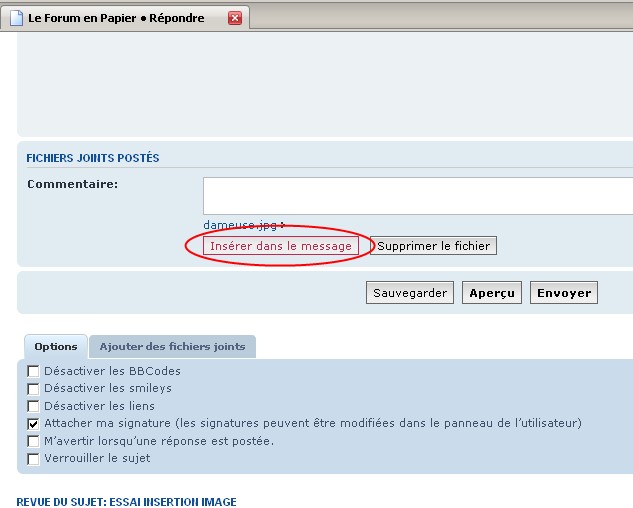633x508 pixels.
Task: Click the Revue du sujet heading
Action: click(x=126, y=501)
